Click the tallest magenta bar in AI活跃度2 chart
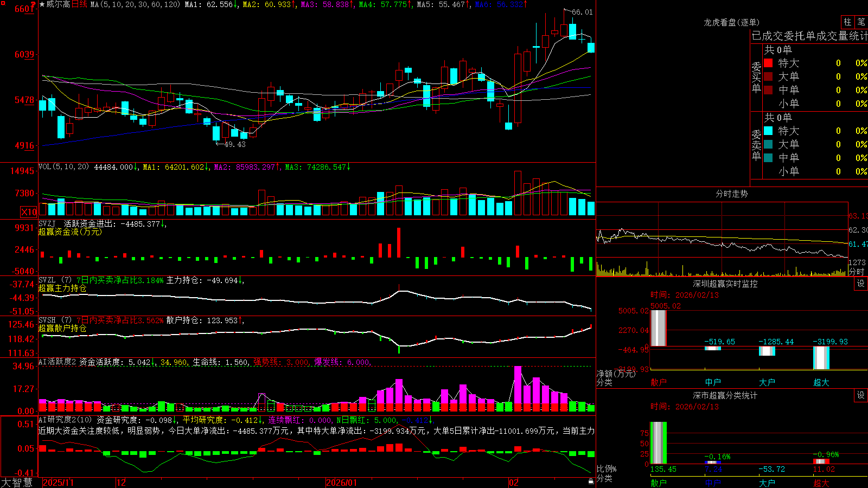The height and width of the screenshot is (488, 868). pyautogui.click(x=518, y=389)
